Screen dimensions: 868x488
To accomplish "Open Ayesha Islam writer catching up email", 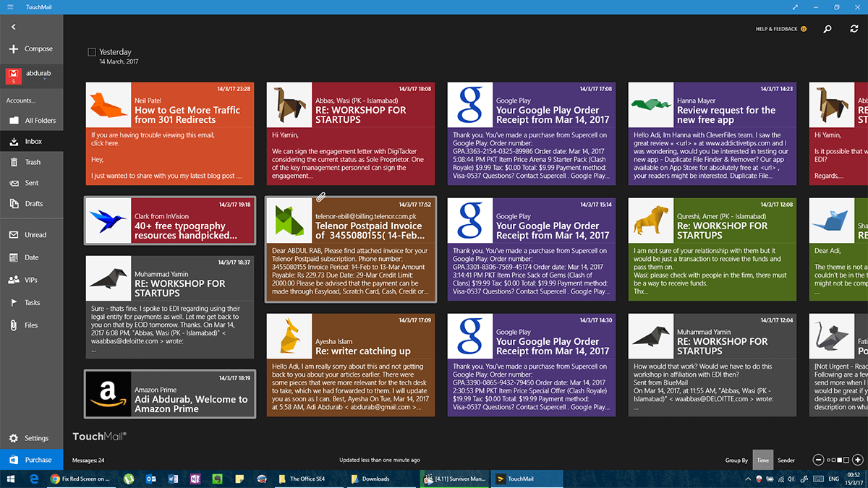I will click(351, 364).
